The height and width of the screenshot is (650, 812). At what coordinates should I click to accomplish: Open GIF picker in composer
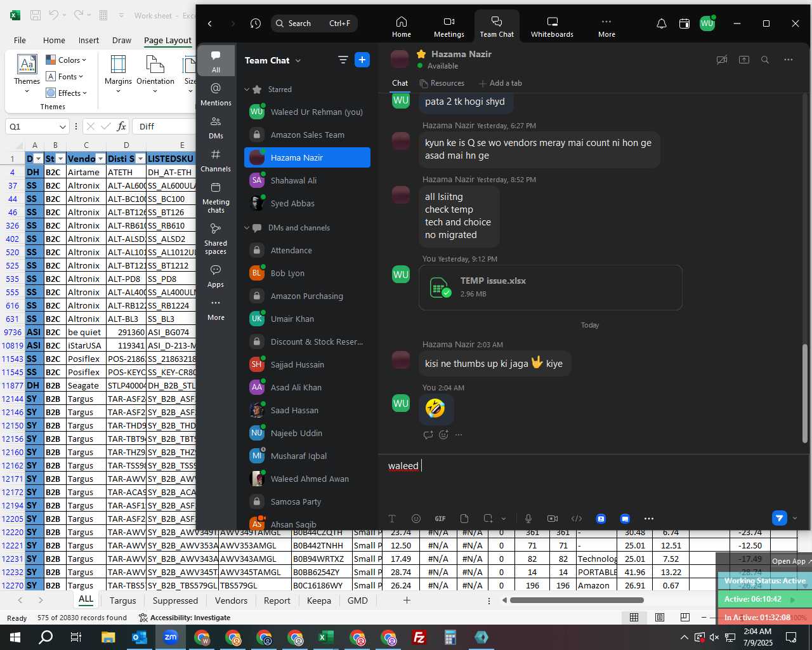tap(440, 519)
